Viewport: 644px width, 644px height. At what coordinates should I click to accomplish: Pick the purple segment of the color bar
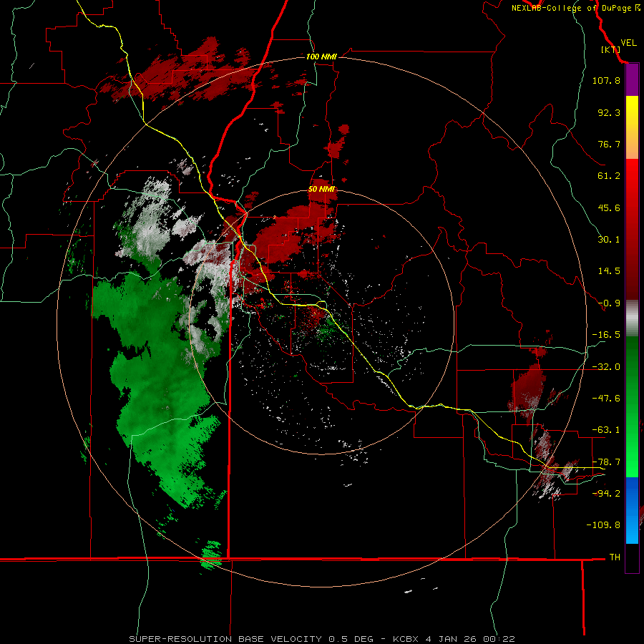coord(632,80)
